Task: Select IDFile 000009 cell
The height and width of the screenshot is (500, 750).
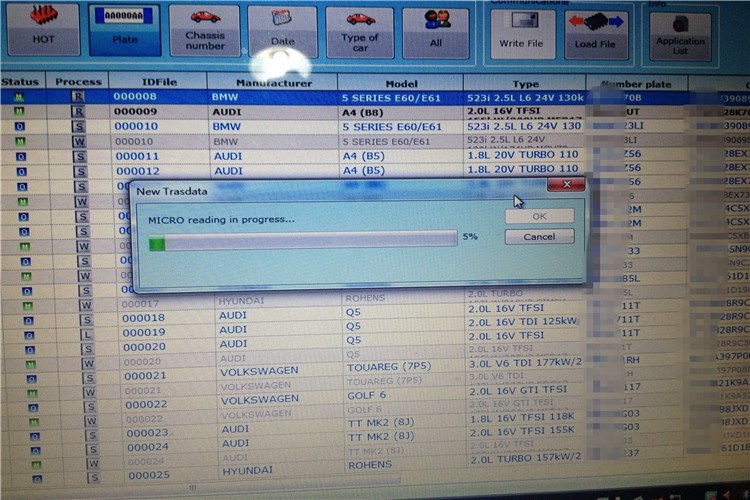Action: pos(135,111)
